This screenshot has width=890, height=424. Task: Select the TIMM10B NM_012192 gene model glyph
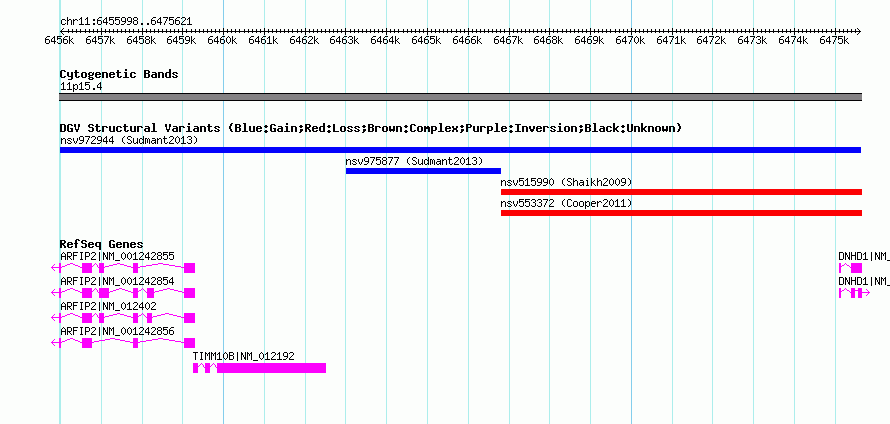(x=259, y=368)
